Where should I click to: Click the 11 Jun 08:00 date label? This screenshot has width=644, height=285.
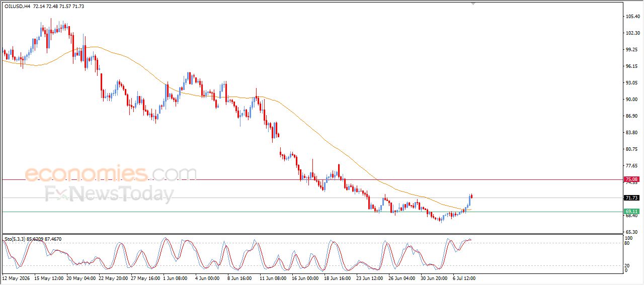click(x=272, y=278)
